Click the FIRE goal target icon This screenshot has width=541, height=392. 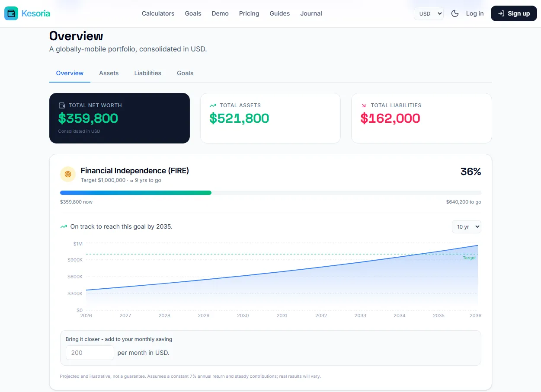point(68,174)
